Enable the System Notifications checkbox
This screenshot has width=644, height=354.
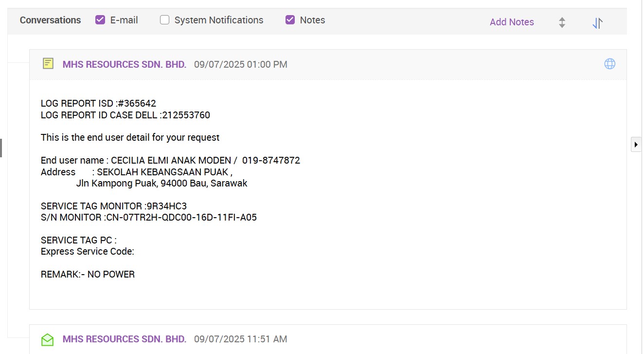click(x=165, y=20)
